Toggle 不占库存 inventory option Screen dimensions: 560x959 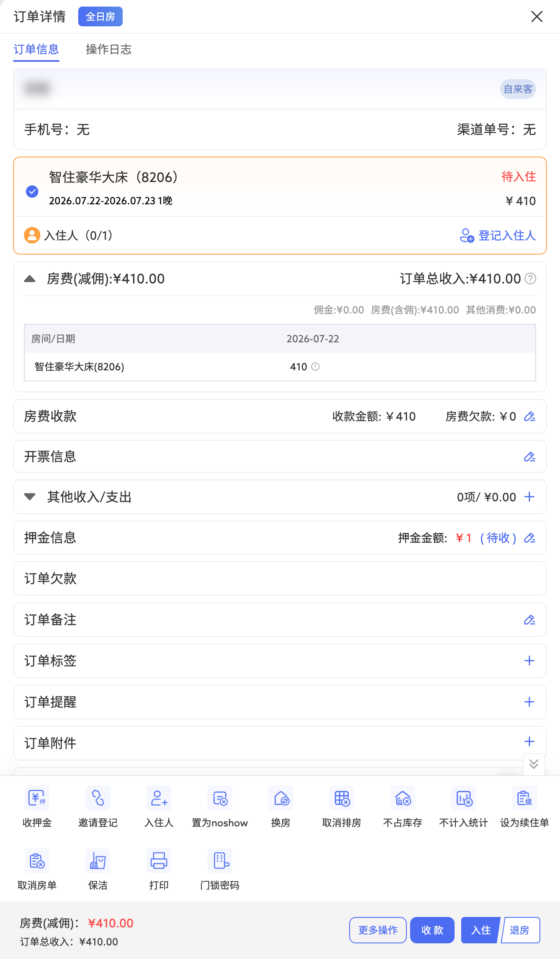403,798
